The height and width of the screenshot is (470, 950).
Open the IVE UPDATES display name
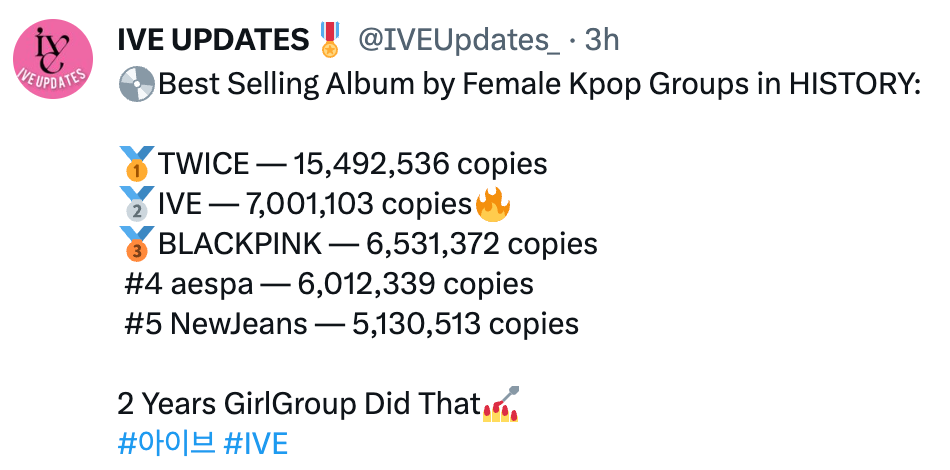212,40
